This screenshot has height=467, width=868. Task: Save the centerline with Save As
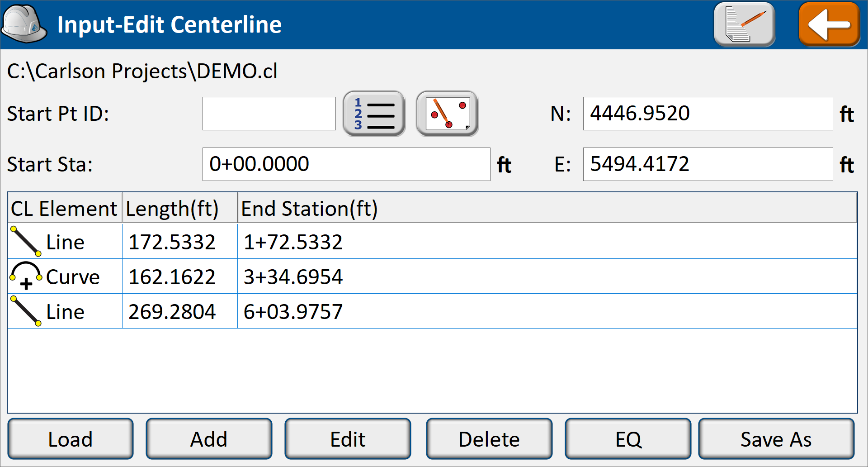pyautogui.click(x=776, y=439)
